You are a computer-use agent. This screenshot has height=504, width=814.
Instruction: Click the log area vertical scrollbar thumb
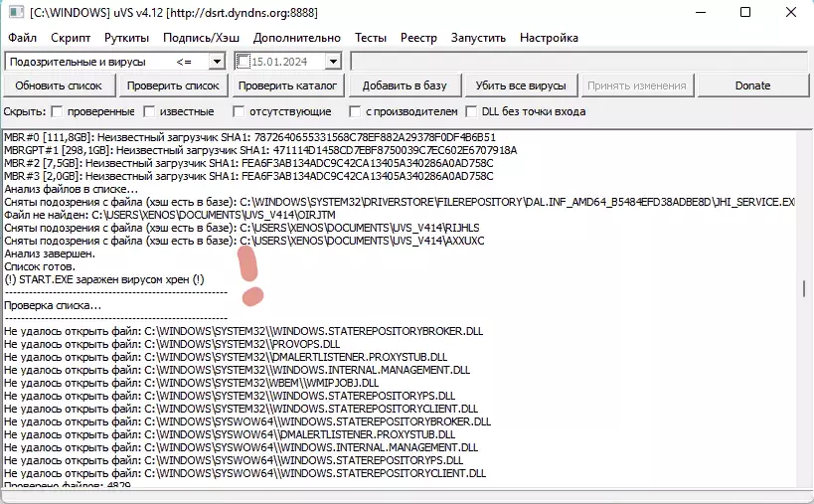(804, 288)
